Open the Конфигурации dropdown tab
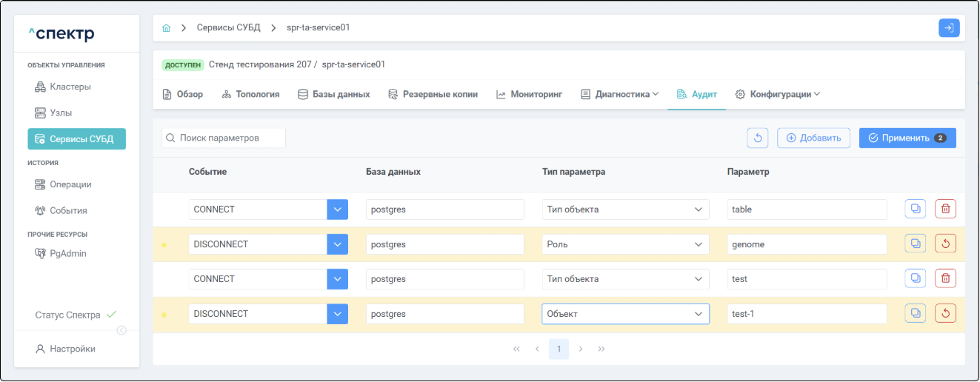The width and height of the screenshot is (980, 382). (778, 95)
